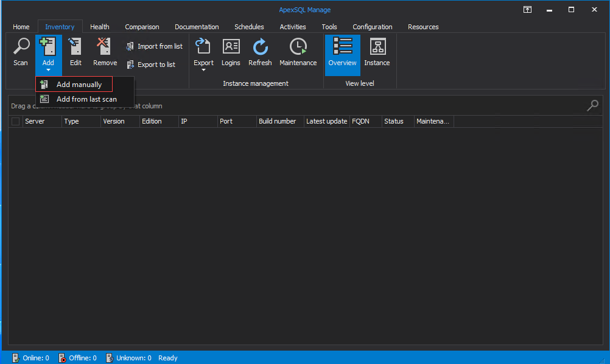Open the Comparison tab
610x364 pixels.
tap(142, 27)
